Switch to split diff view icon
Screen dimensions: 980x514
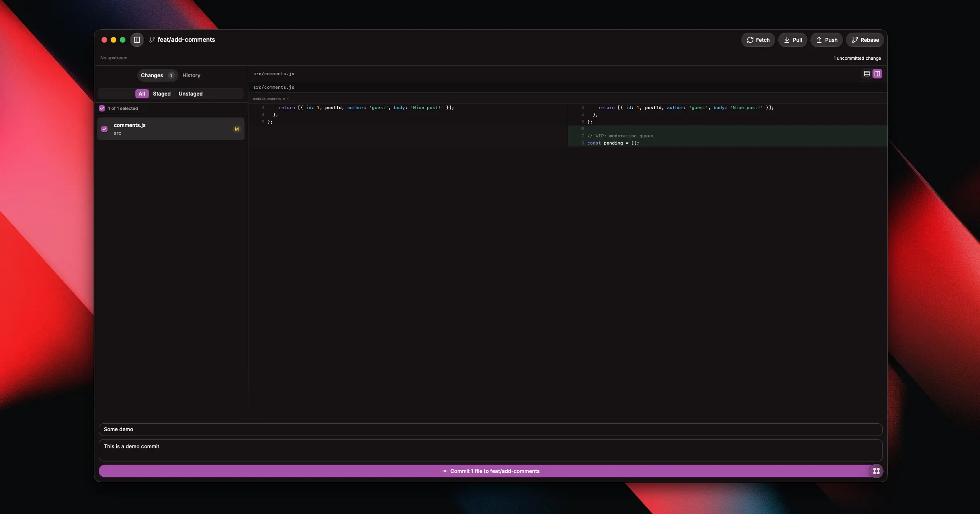pos(877,74)
